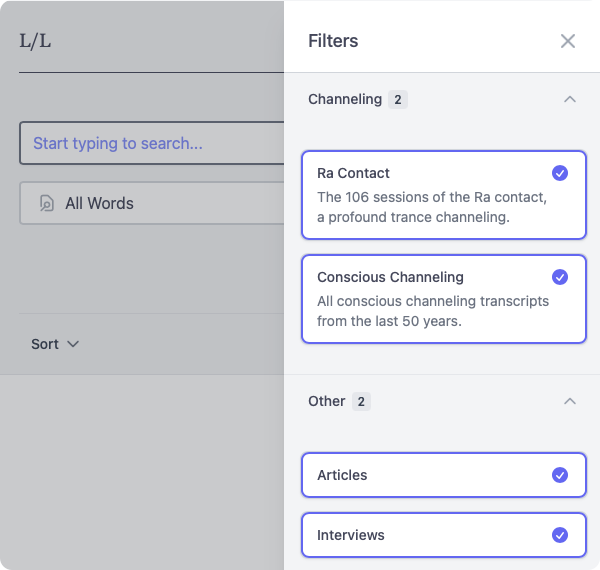
Task: Close the Filters panel
Action: [568, 41]
